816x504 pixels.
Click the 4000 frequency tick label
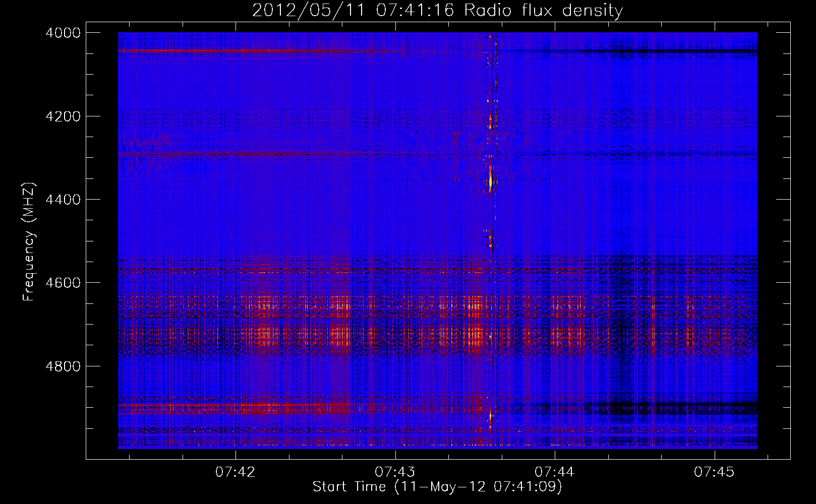coord(63,33)
